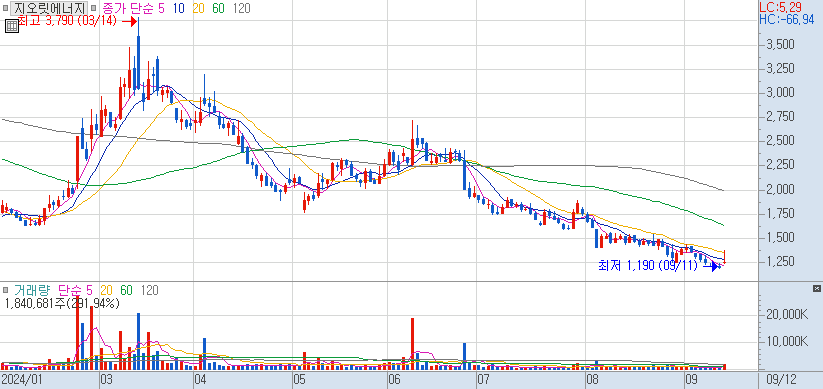Select the 120-day price moving average label
This screenshot has width=823, height=389.
tap(241, 8)
